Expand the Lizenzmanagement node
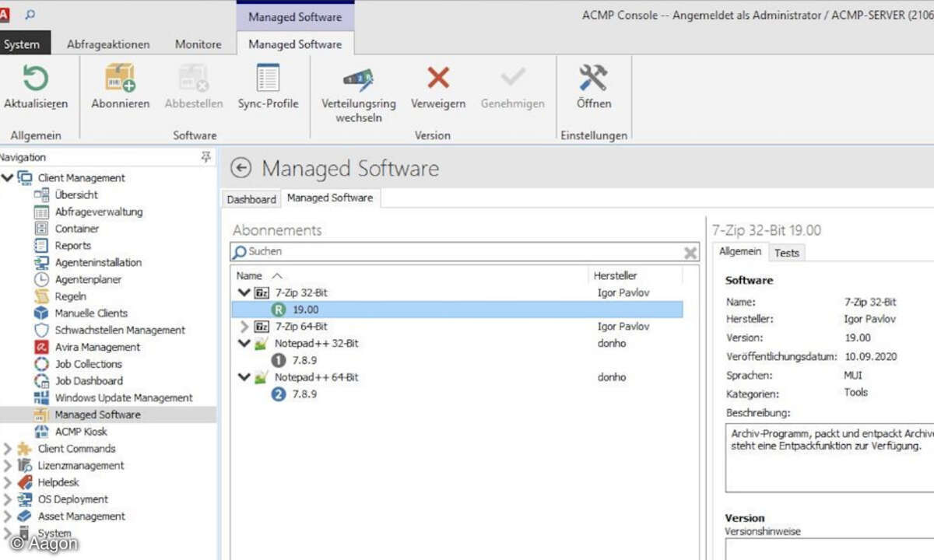The image size is (934, 560). tap(8, 465)
